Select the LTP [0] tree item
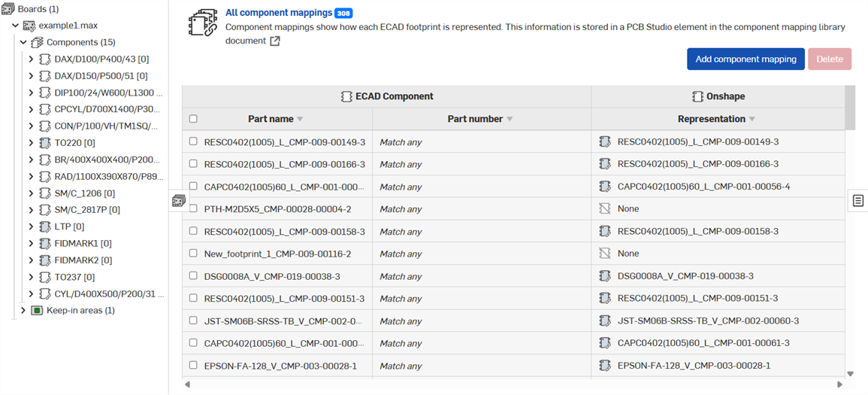 pos(68,226)
